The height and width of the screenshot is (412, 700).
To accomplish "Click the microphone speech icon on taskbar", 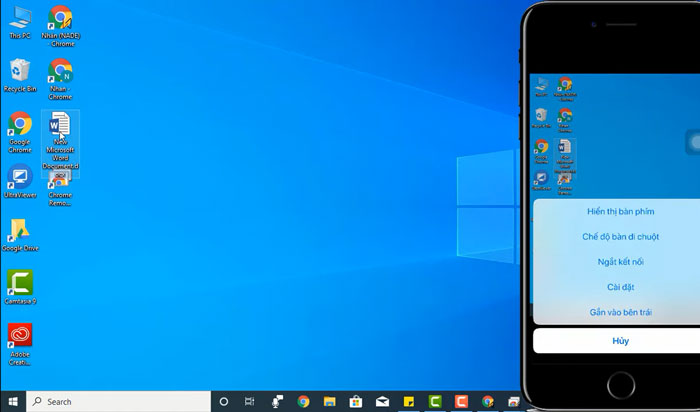I will (277, 401).
